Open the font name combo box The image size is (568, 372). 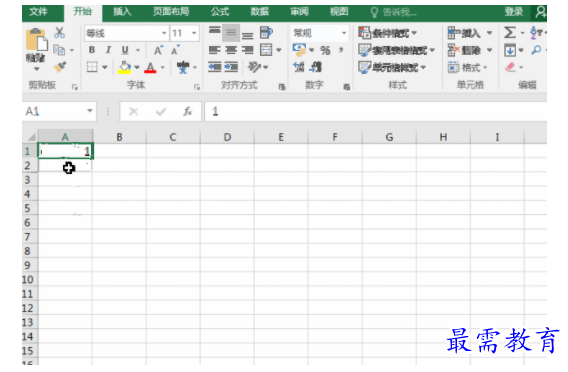pos(126,33)
